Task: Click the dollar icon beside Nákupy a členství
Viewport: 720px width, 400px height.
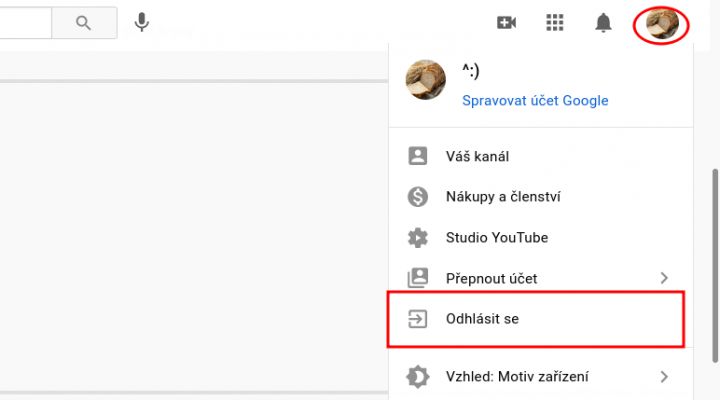Action: [417, 197]
